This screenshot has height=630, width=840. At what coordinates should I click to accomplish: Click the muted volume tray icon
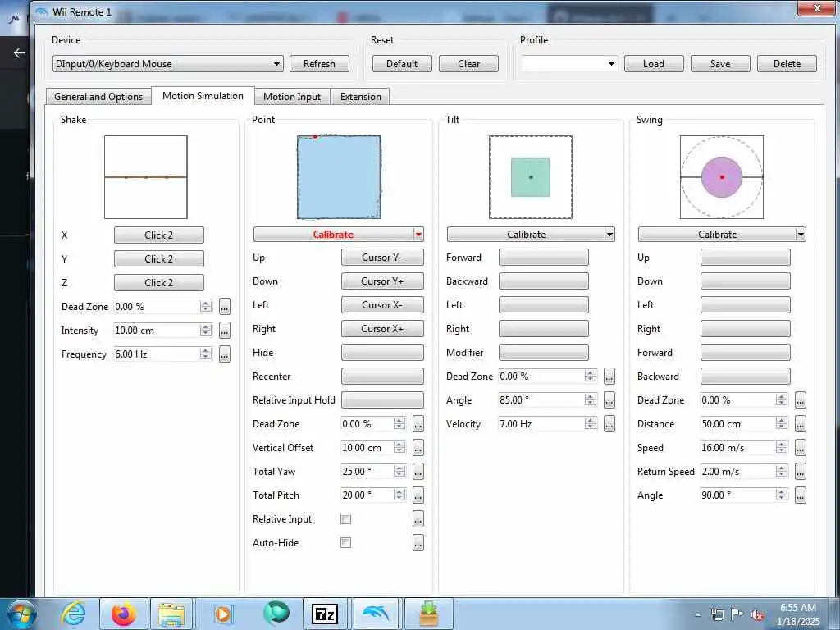click(x=758, y=614)
